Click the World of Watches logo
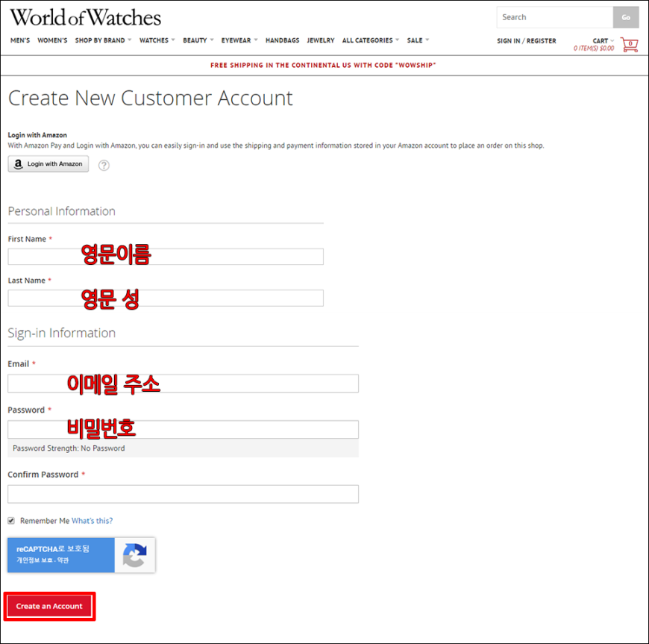 pyautogui.click(x=85, y=17)
